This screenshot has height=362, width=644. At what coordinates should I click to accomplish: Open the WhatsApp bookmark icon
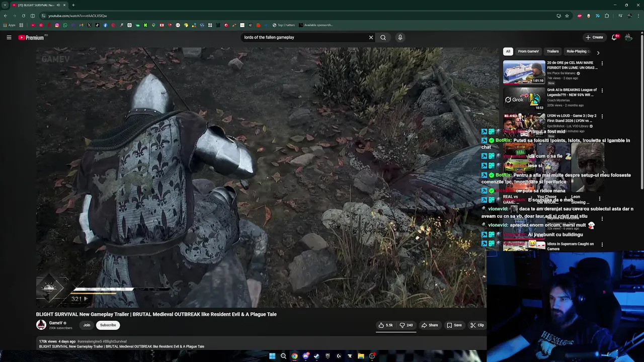[x=65, y=25]
